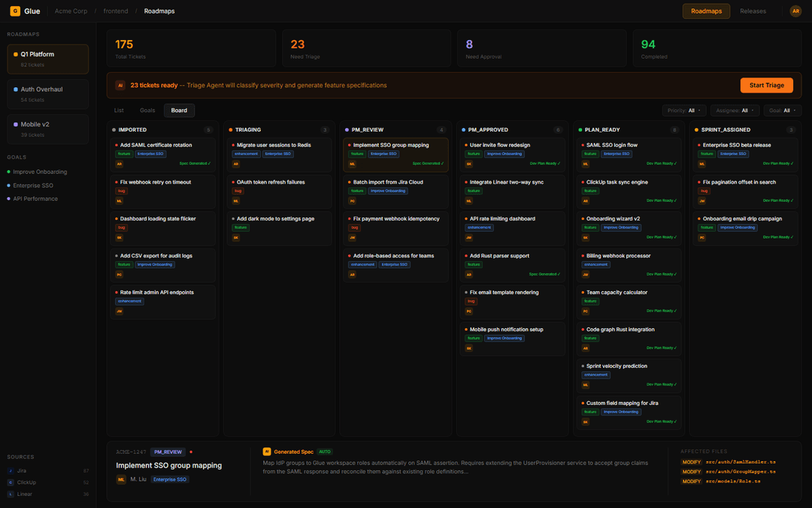Image resolution: width=812 pixels, height=508 pixels.
Task: Open the Goal filter dropdown
Action: pos(782,111)
